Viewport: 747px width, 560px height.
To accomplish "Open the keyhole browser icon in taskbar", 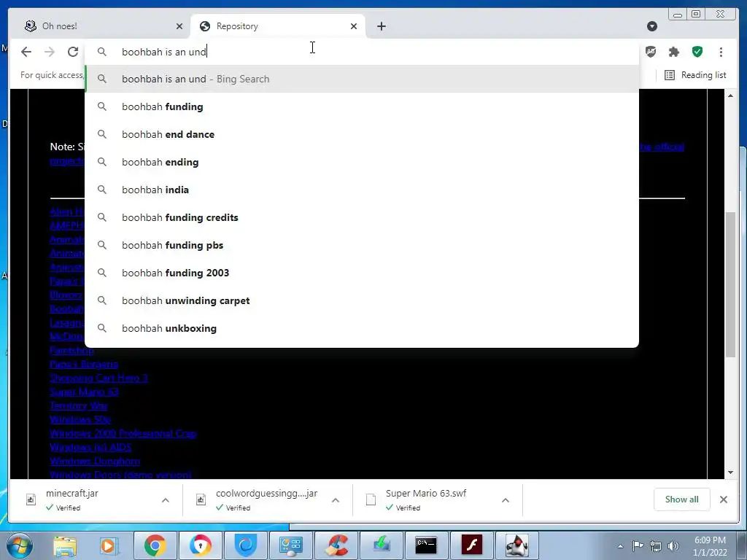I will (200, 545).
